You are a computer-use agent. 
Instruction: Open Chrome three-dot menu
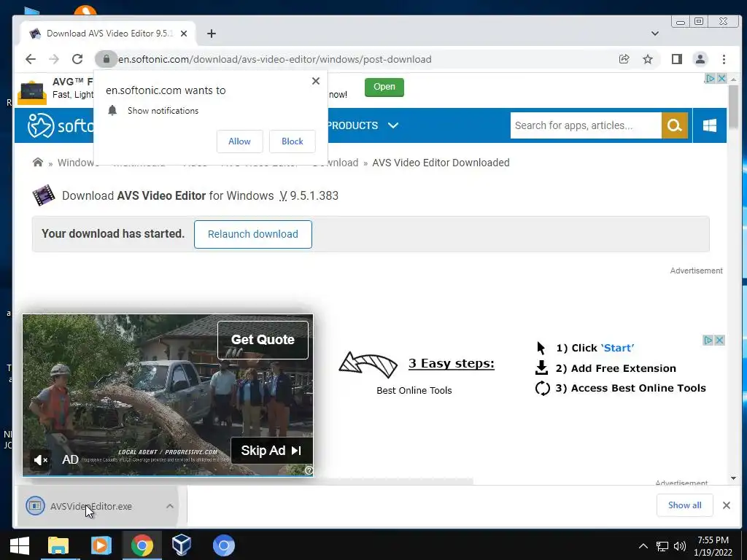click(724, 59)
